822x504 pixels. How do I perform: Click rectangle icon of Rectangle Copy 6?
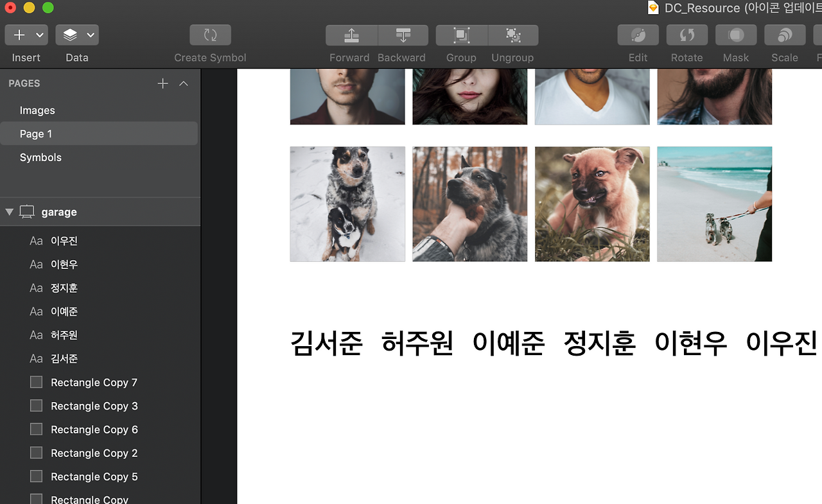pyautogui.click(x=36, y=429)
